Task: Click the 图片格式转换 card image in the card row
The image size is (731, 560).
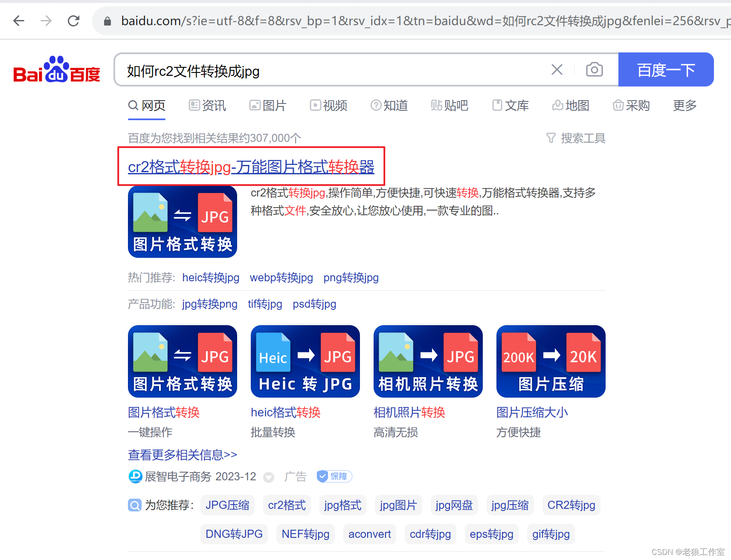Action: 183,361
